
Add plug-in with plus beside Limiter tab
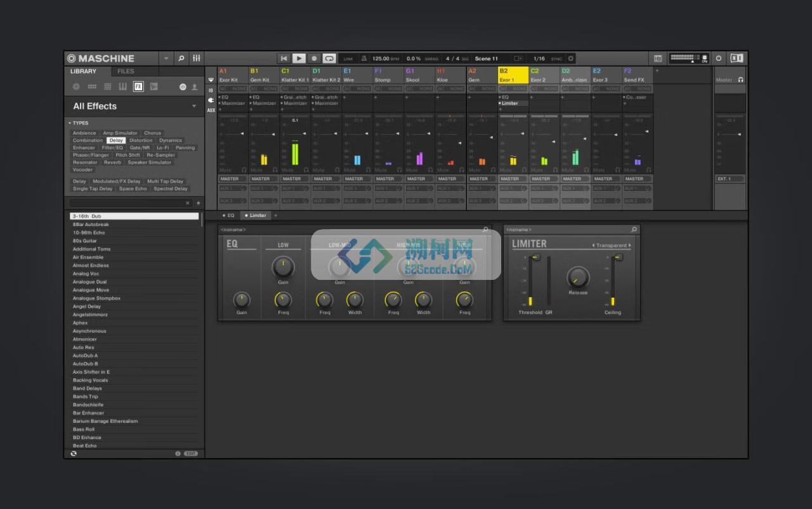276,216
